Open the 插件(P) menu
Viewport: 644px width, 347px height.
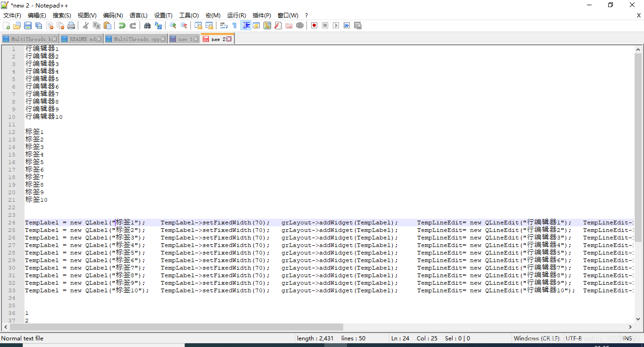262,16
